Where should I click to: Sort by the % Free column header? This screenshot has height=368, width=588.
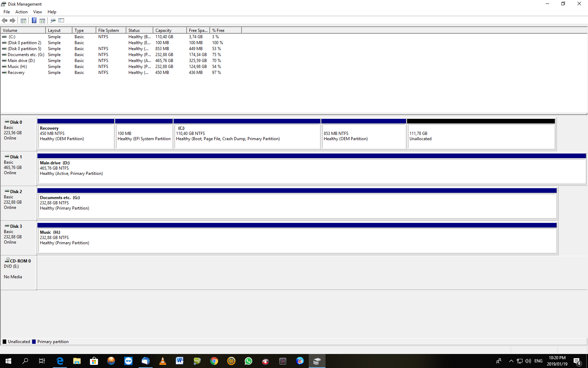click(x=226, y=30)
